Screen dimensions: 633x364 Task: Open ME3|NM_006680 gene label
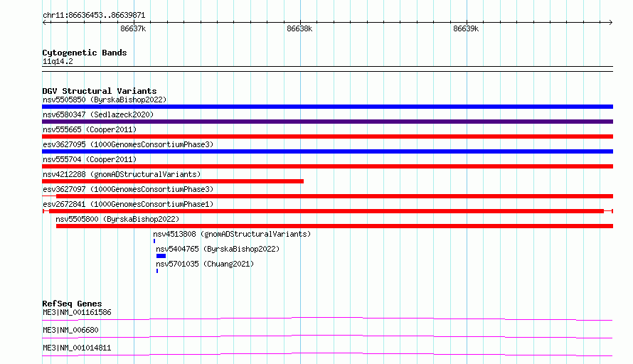point(70,330)
